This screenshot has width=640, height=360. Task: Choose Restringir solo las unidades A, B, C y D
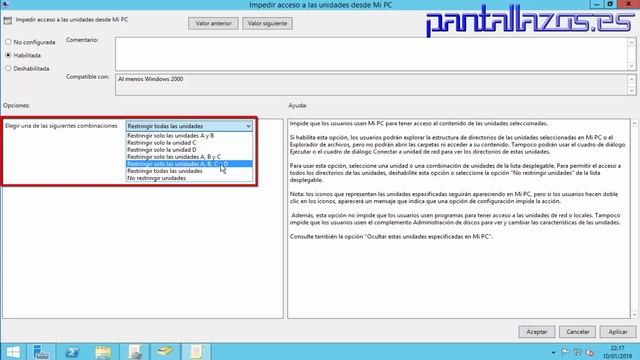point(189,164)
